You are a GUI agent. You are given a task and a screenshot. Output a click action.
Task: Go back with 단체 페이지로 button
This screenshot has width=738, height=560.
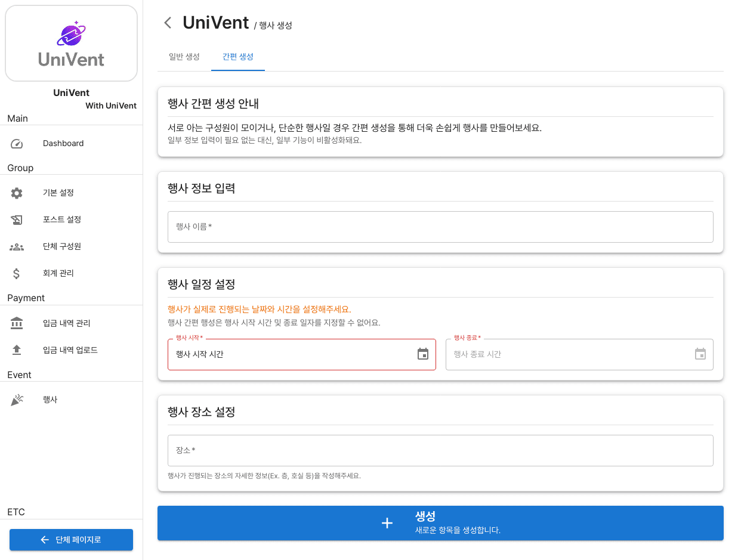pos(71,540)
